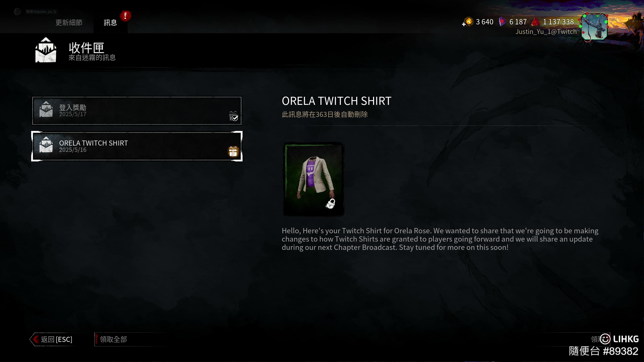
Task: Click the orange gift icon on ORELA message
Action: click(x=233, y=152)
